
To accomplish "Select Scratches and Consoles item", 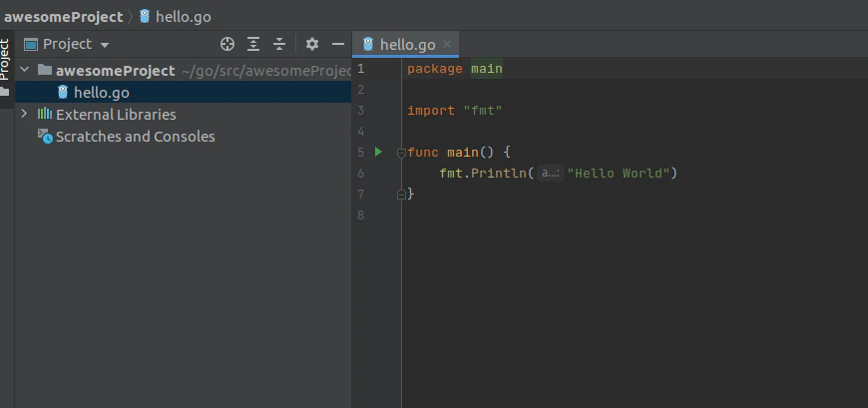I will [135, 137].
